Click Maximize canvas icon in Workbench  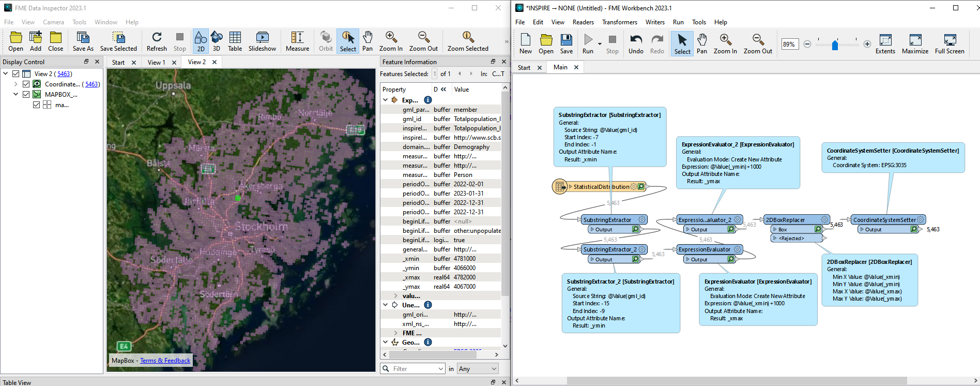(x=915, y=44)
